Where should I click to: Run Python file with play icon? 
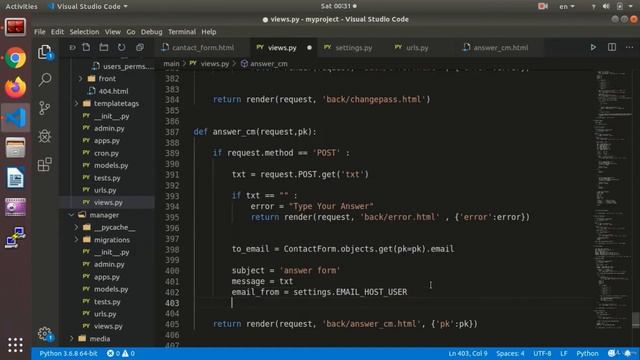[593, 47]
